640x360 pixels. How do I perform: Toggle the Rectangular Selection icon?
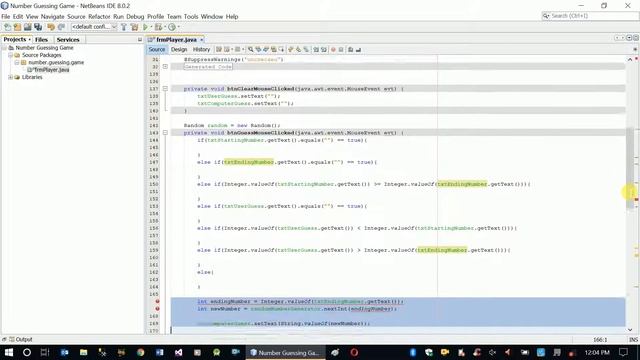[281, 49]
